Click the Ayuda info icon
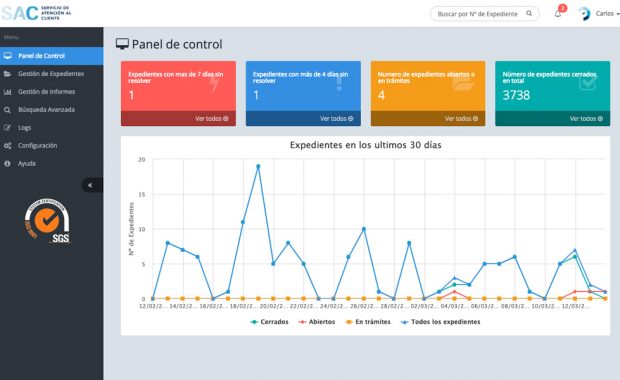 point(7,163)
